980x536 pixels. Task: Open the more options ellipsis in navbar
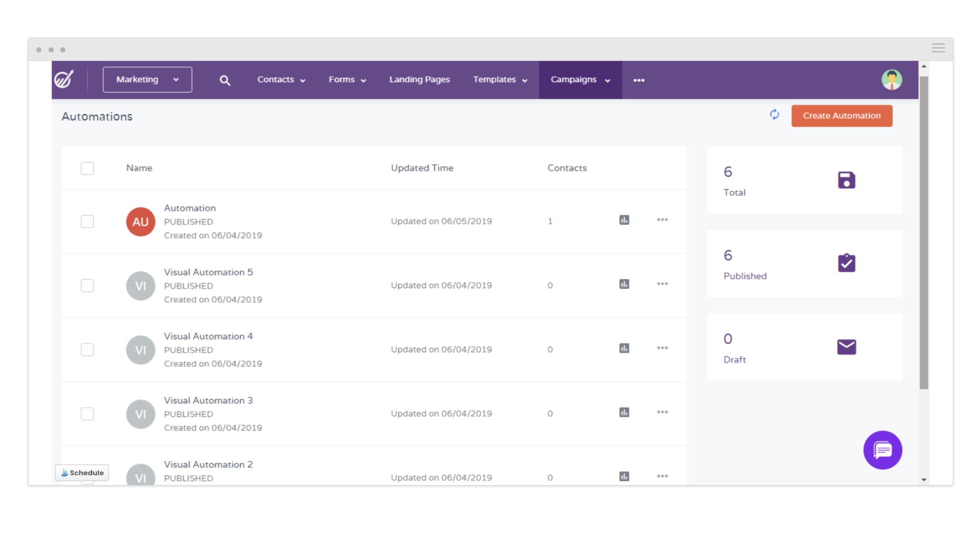tap(639, 80)
